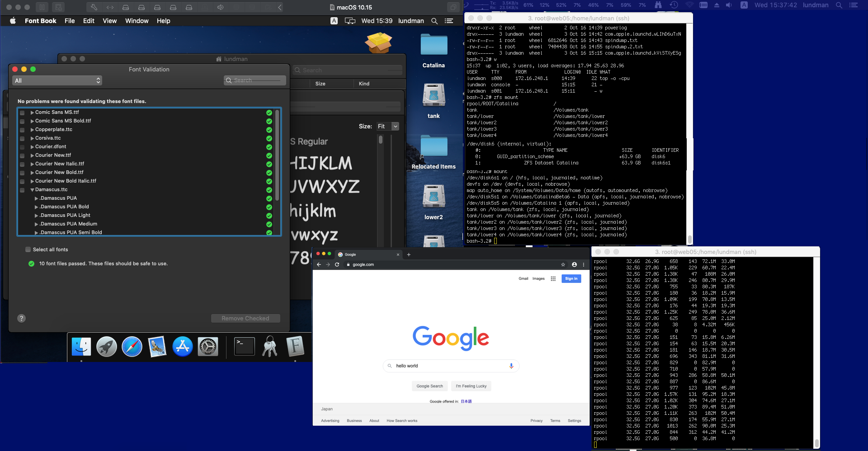Open the File menu

click(x=70, y=21)
